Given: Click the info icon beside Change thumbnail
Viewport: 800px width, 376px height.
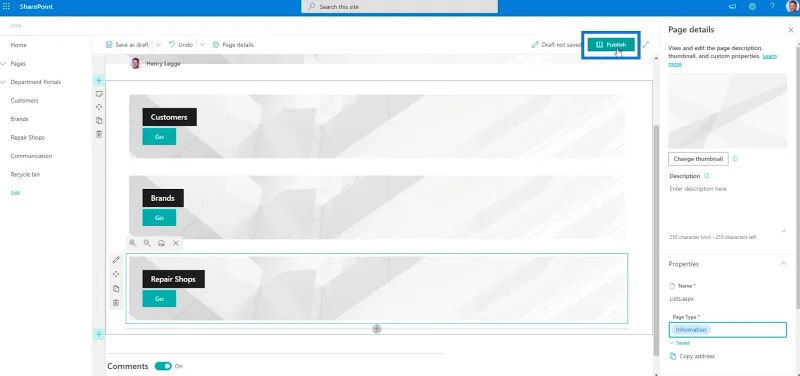Looking at the screenshot, I should click(x=735, y=159).
